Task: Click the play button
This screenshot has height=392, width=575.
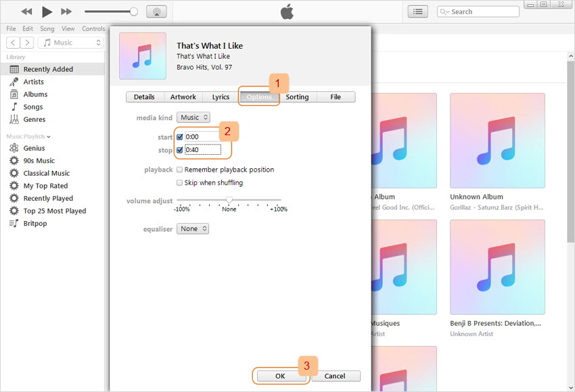Action: pos(47,11)
